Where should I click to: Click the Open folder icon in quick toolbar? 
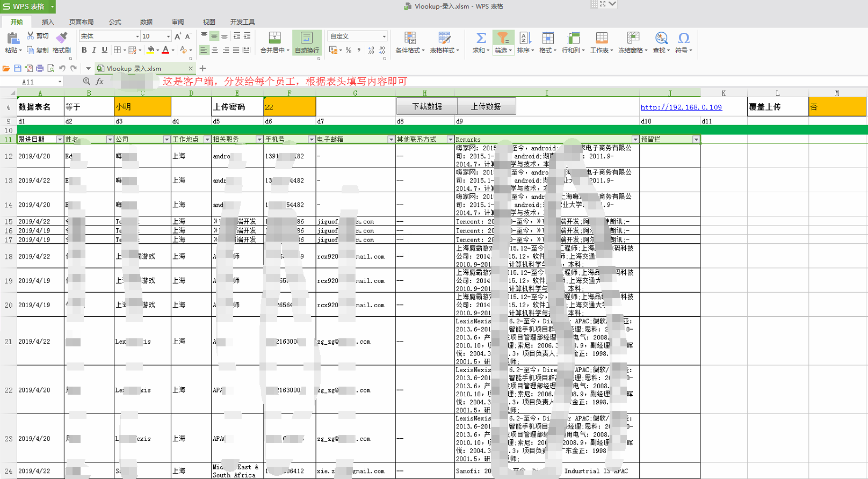(x=6, y=68)
